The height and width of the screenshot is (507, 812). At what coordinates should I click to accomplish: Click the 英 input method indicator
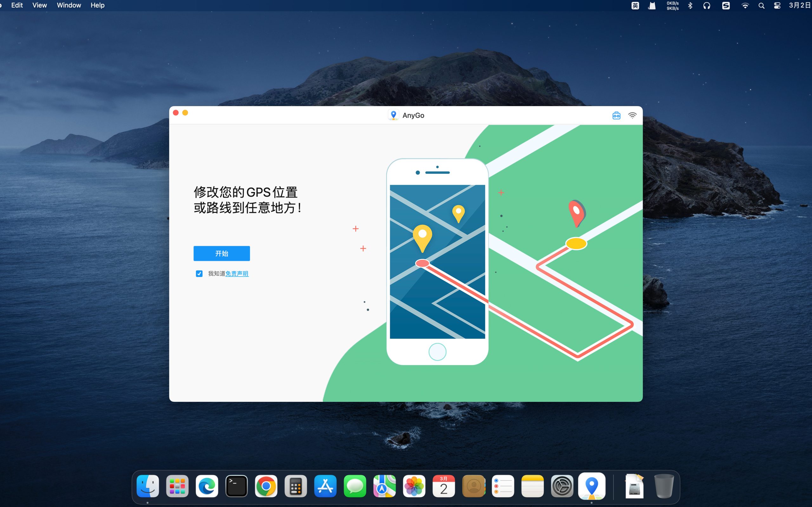point(635,5)
